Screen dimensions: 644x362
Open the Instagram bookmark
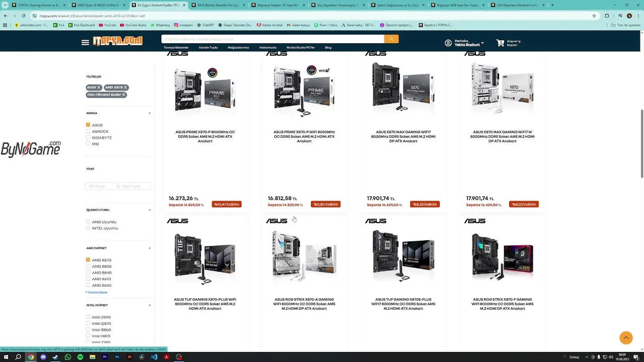click(183, 25)
